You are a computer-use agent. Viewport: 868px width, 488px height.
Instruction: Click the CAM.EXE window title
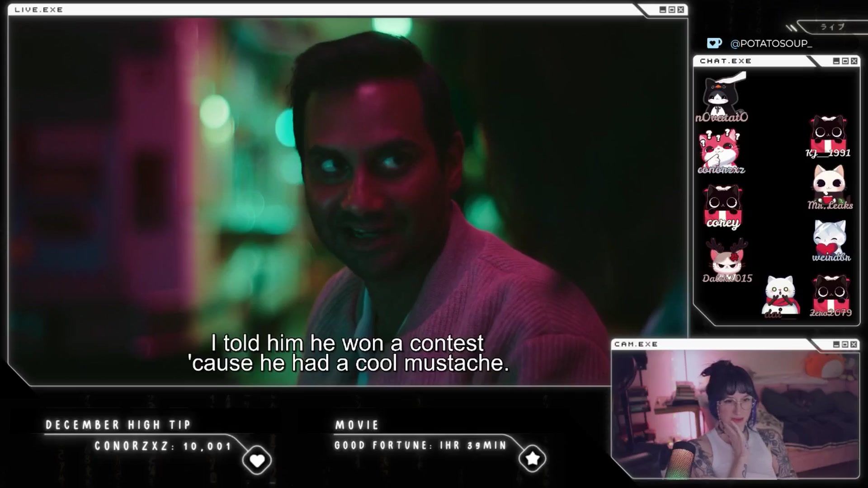tap(636, 344)
